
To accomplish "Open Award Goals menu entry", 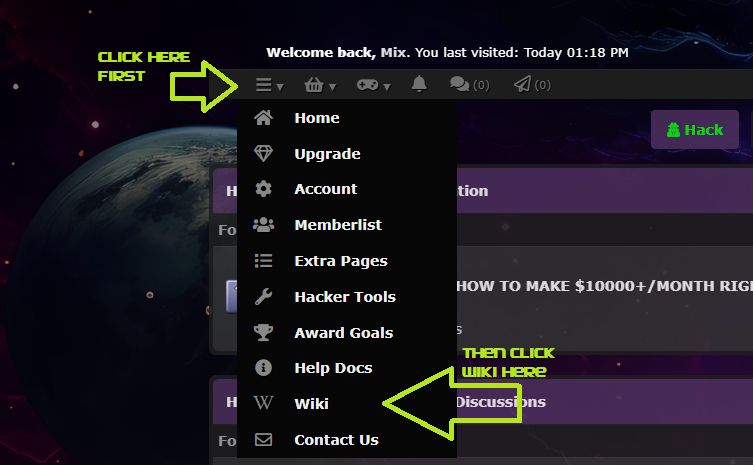I will pyautogui.click(x=344, y=332).
